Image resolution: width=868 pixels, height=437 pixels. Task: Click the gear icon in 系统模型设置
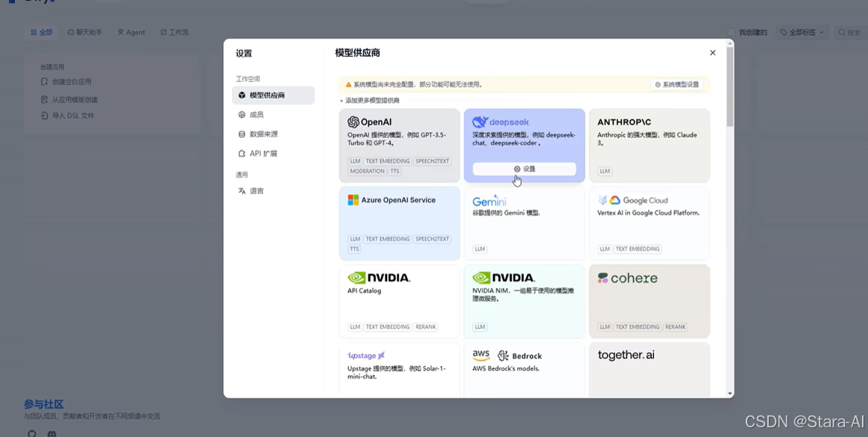[x=658, y=85]
